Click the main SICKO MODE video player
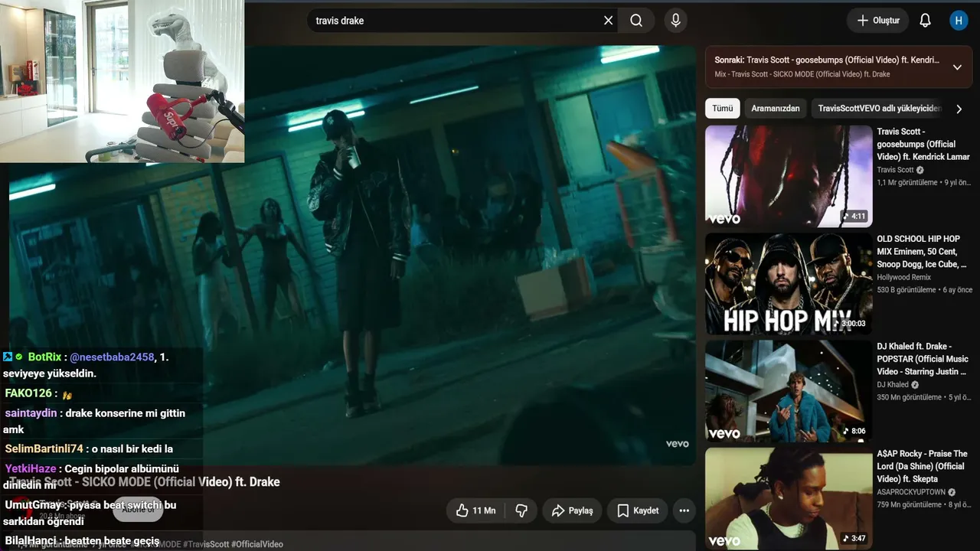The width and height of the screenshot is (980, 551). [352, 255]
